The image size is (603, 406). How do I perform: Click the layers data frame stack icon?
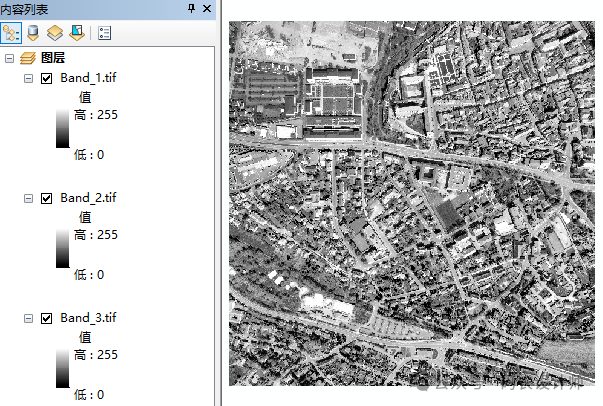click(29, 59)
